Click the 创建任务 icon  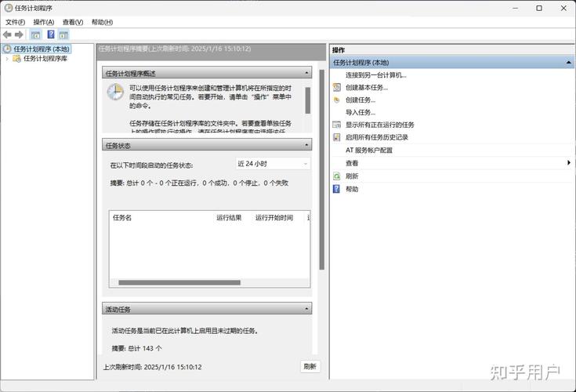click(x=336, y=100)
